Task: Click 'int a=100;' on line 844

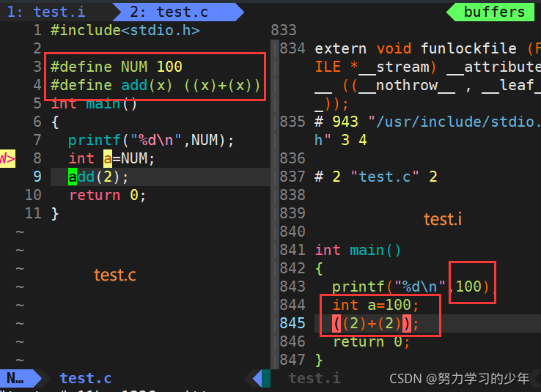Action: [x=375, y=305]
